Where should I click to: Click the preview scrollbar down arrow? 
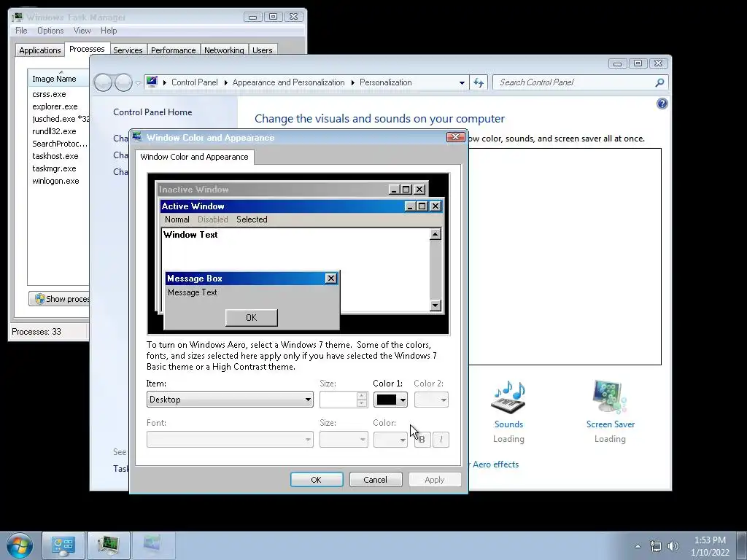click(x=435, y=306)
